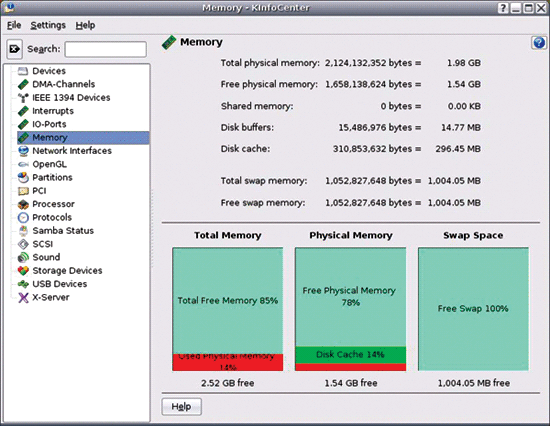Open the Help menu
The width and height of the screenshot is (550, 426).
click(85, 25)
